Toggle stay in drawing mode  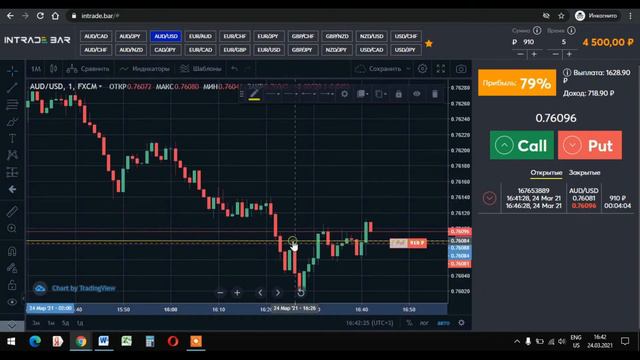[12, 268]
